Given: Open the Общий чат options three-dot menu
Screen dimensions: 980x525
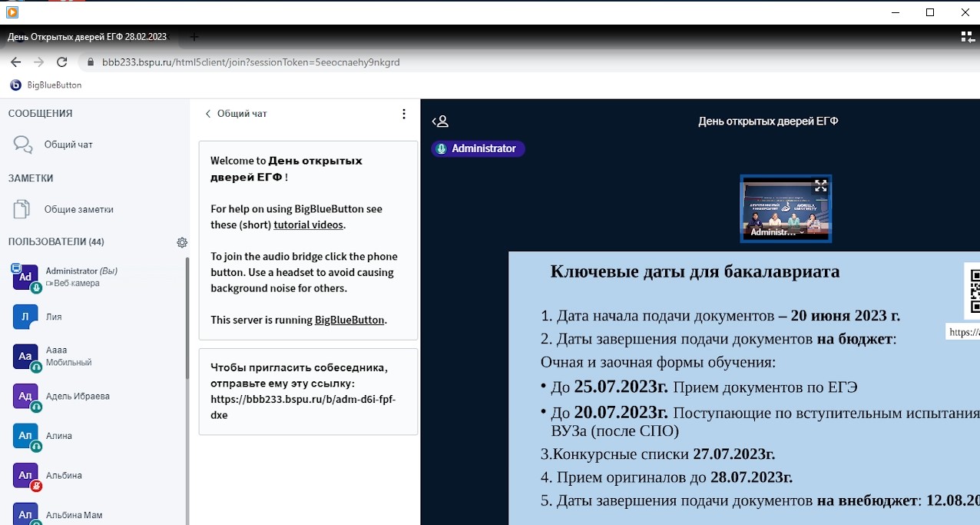Looking at the screenshot, I should (x=404, y=114).
